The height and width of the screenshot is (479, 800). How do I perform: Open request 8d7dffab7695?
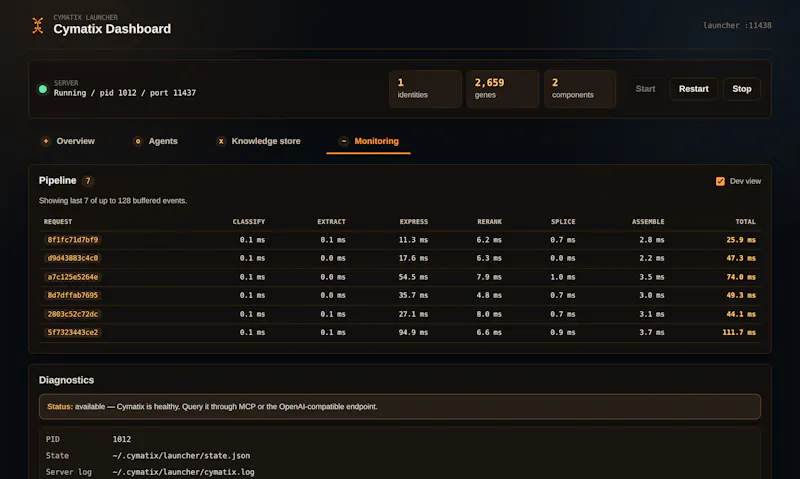click(x=72, y=295)
